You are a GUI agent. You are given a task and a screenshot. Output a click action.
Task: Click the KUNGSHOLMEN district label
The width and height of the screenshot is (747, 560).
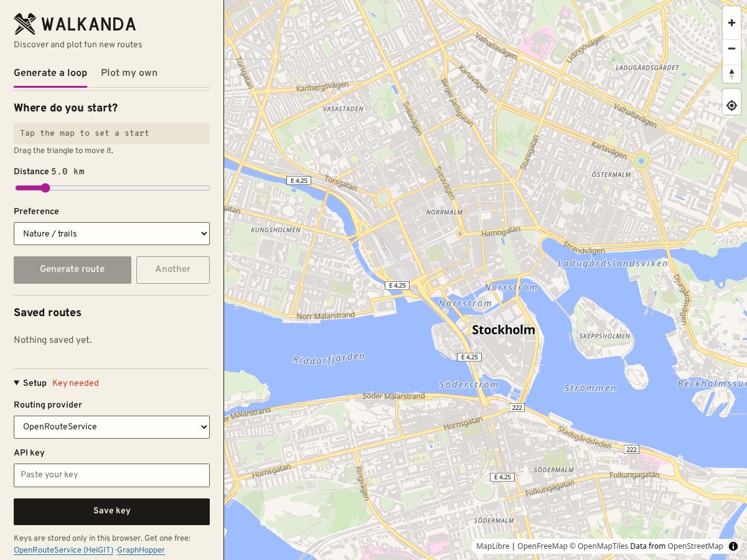pyautogui.click(x=275, y=230)
